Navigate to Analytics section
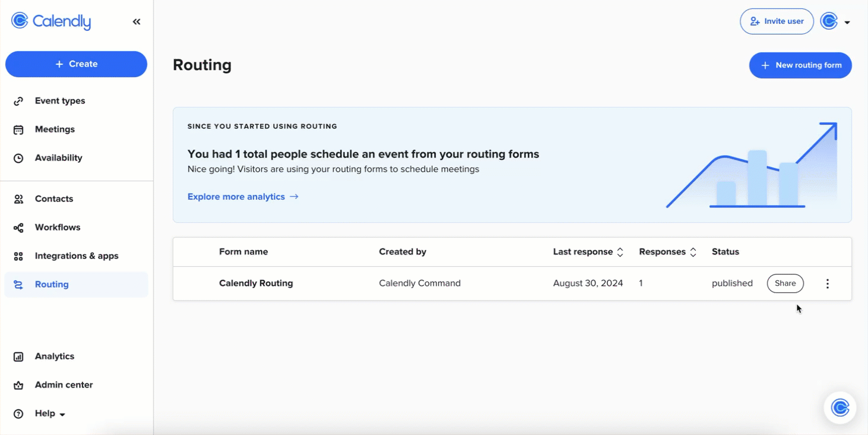This screenshot has width=868, height=435. click(x=54, y=357)
